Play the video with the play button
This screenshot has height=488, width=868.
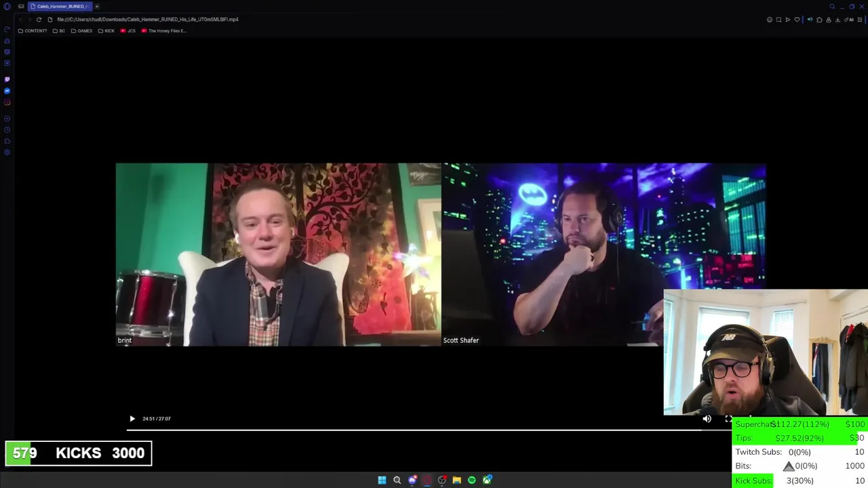(x=132, y=419)
